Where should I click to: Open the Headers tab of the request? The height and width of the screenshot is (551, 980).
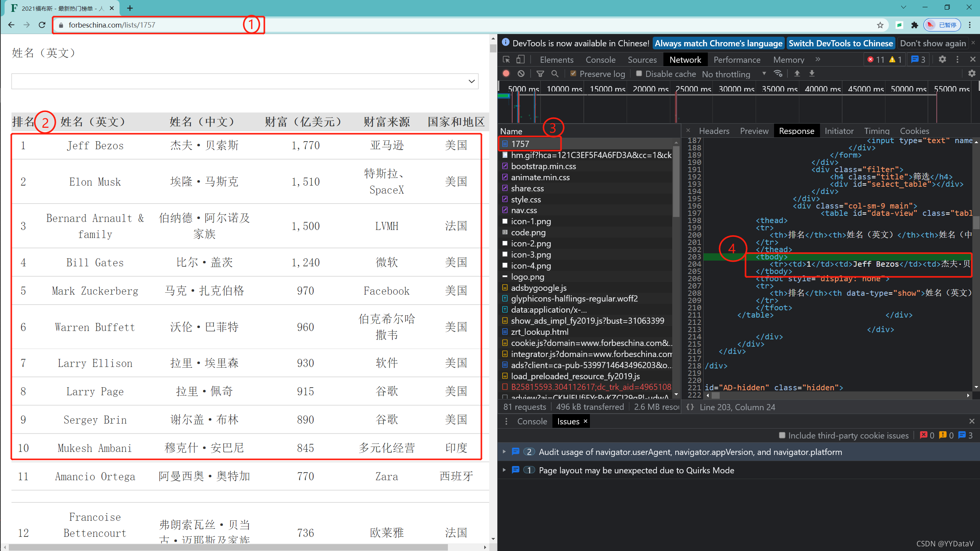[x=714, y=131]
